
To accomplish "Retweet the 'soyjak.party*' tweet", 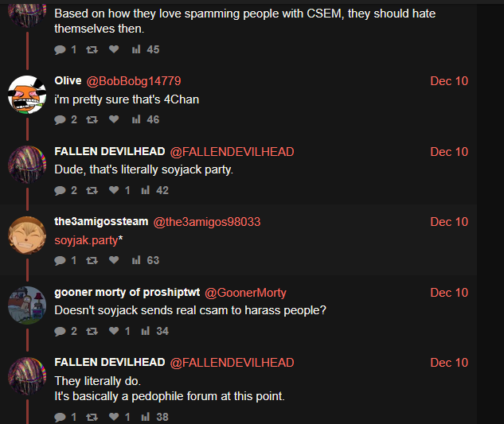I will (x=92, y=260).
